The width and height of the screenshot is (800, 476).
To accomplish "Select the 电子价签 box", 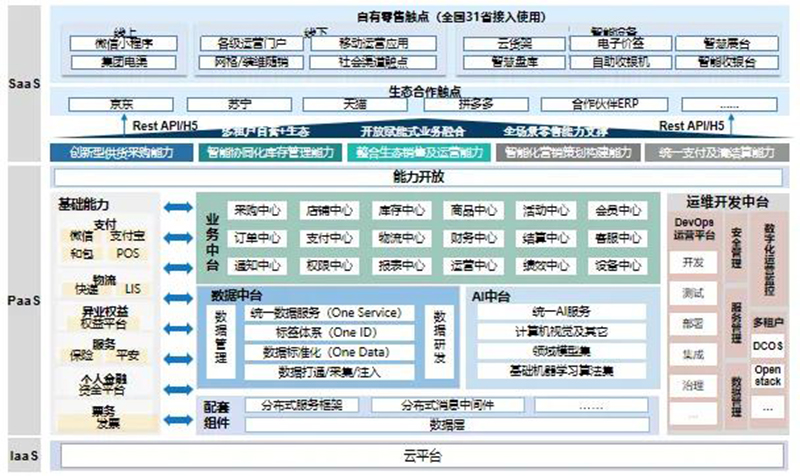I will coord(620,43).
